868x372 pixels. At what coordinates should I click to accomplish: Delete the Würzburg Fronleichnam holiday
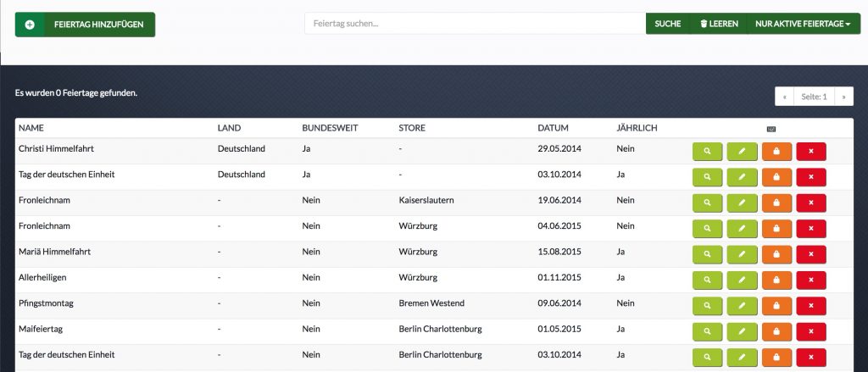pyautogui.click(x=811, y=229)
